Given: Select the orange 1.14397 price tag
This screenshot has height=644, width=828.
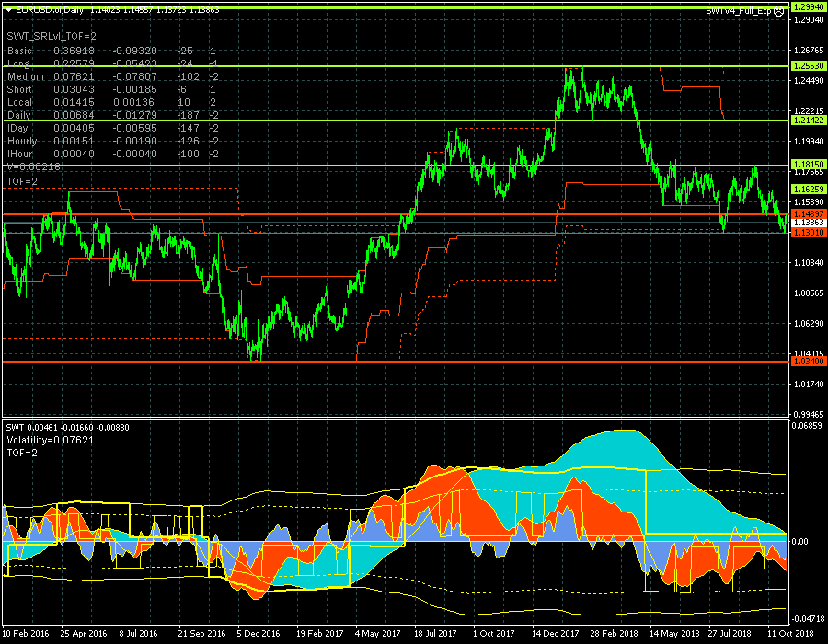Looking at the screenshot, I should (807, 213).
